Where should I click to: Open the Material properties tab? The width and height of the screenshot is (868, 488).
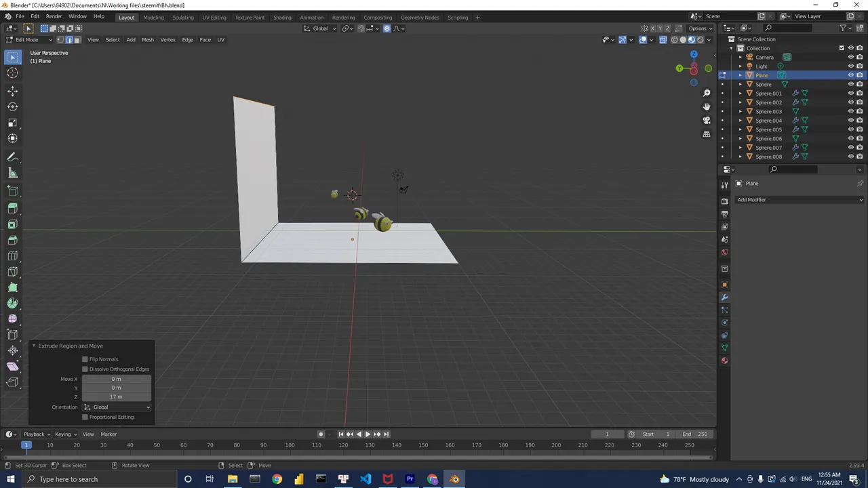[724, 361]
